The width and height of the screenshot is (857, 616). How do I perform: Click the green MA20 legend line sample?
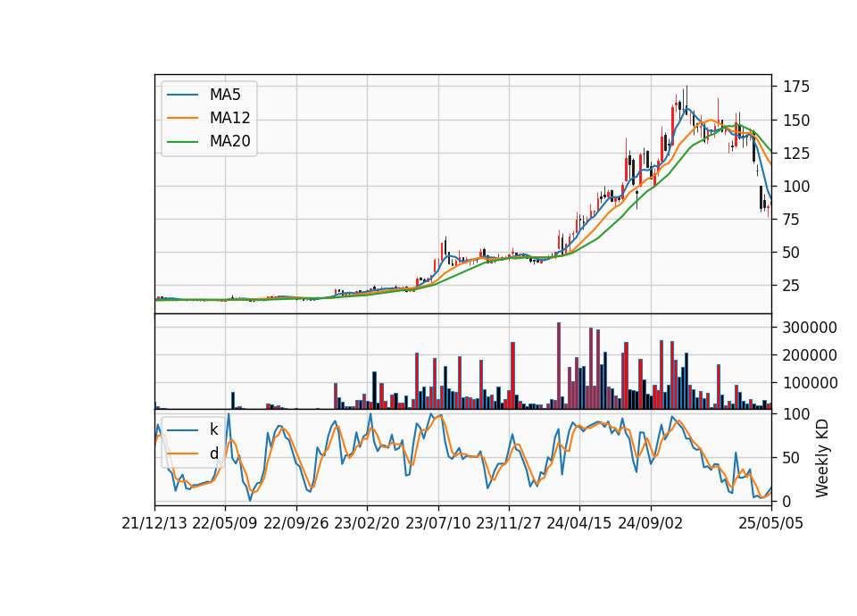pos(182,141)
